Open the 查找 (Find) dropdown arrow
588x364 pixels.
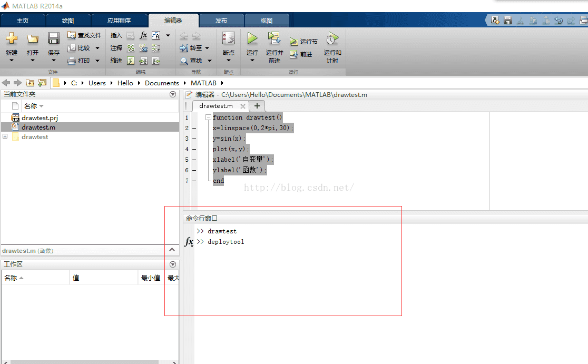[210, 61]
